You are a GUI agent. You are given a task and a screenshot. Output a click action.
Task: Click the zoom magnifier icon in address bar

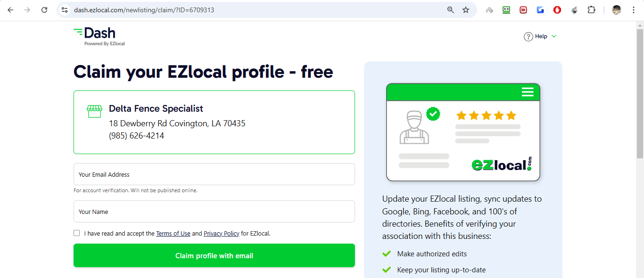tap(451, 10)
